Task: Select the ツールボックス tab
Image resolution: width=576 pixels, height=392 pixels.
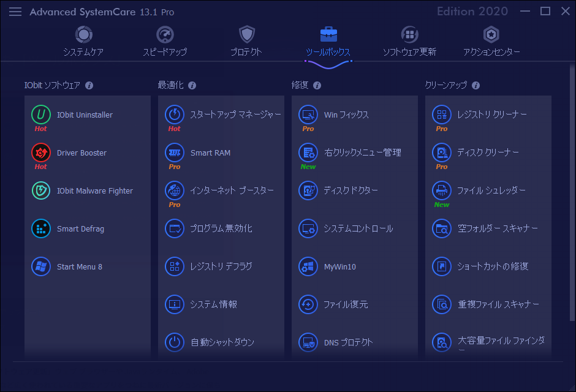Action: [328, 42]
